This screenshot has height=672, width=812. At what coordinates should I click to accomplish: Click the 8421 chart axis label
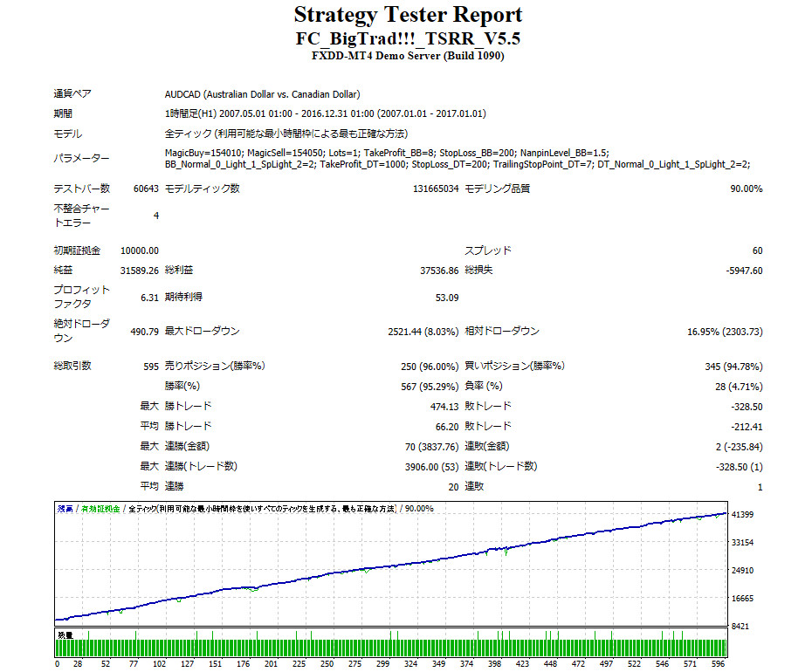(x=740, y=627)
